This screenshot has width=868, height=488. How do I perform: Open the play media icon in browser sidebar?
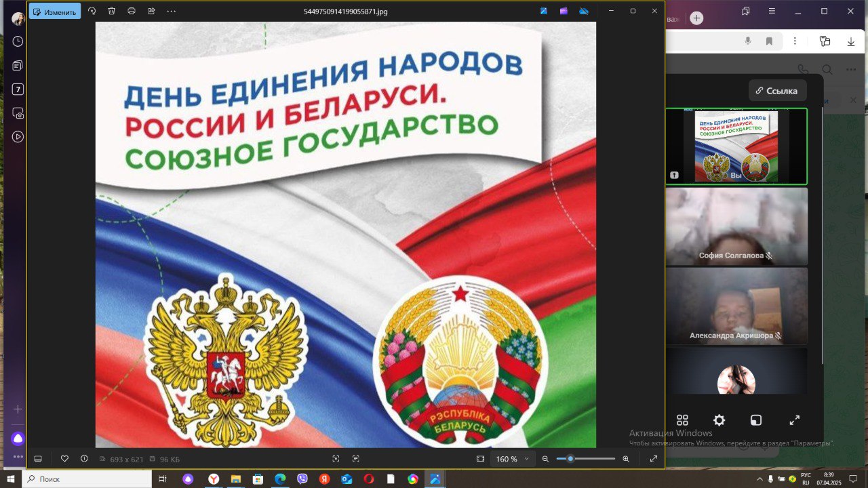point(18,137)
